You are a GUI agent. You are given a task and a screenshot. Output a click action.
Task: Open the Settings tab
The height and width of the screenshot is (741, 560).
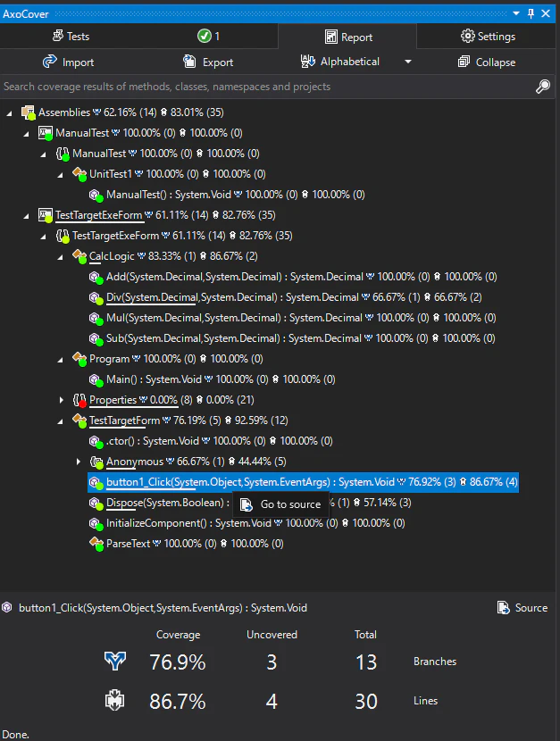[x=487, y=37]
